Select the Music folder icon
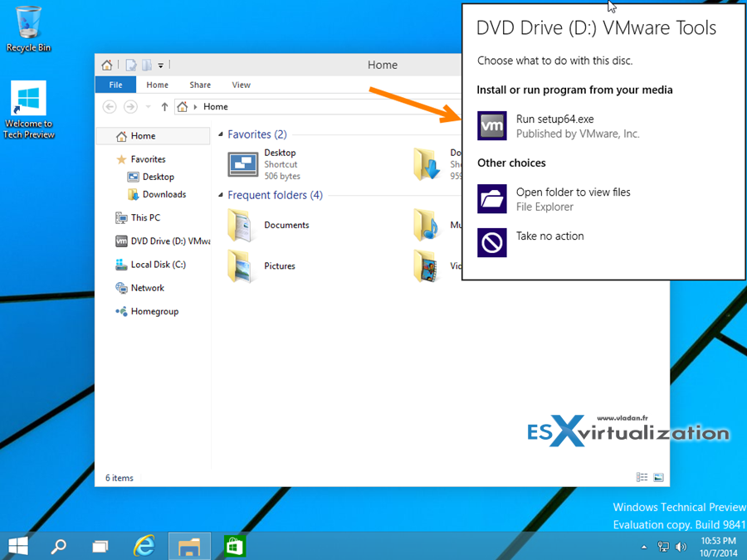 coord(426,225)
